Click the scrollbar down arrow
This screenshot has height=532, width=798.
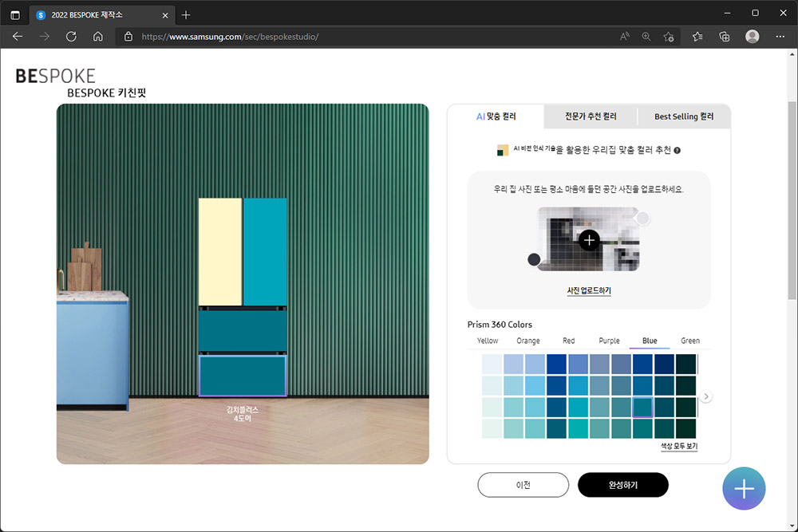(x=792, y=526)
